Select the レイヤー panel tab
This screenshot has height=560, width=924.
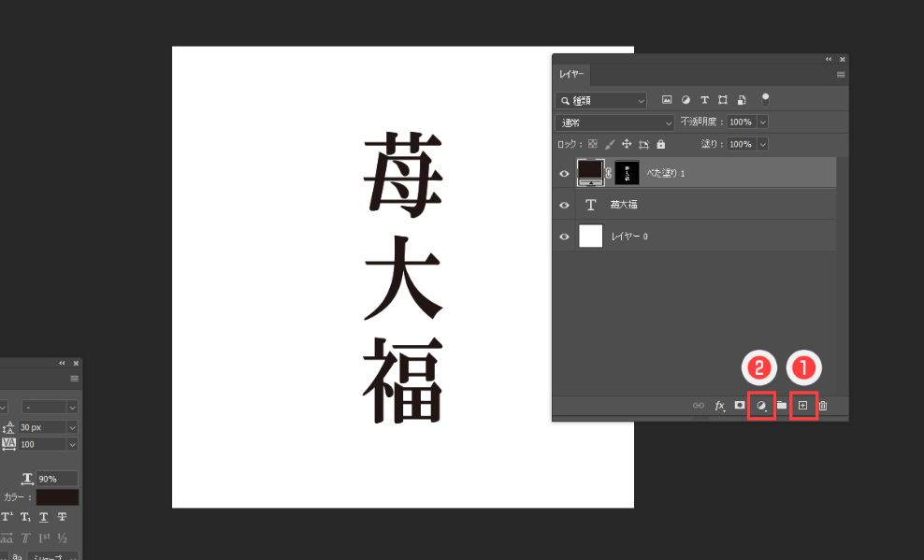(x=571, y=74)
